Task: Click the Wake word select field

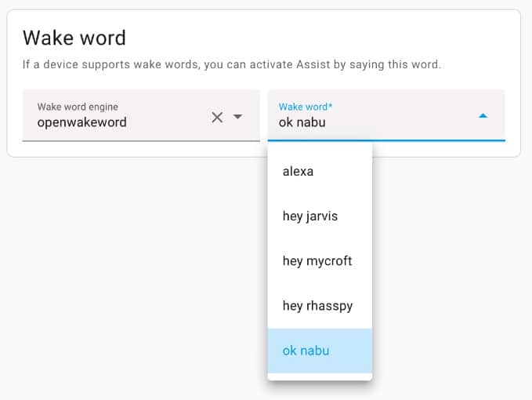Action: coord(386,115)
